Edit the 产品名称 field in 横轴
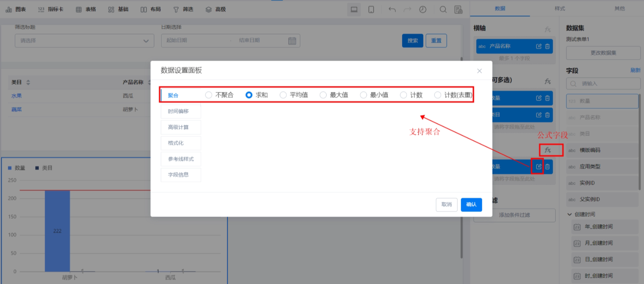Viewport: 644px width, 284px height. [539, 46]
